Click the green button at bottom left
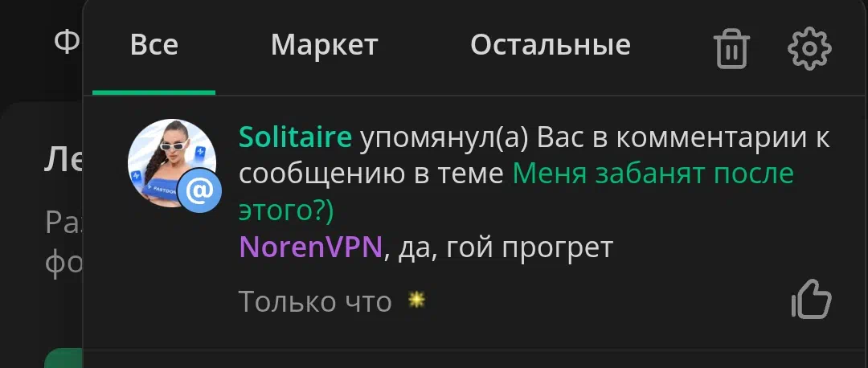 coord(63,358)
